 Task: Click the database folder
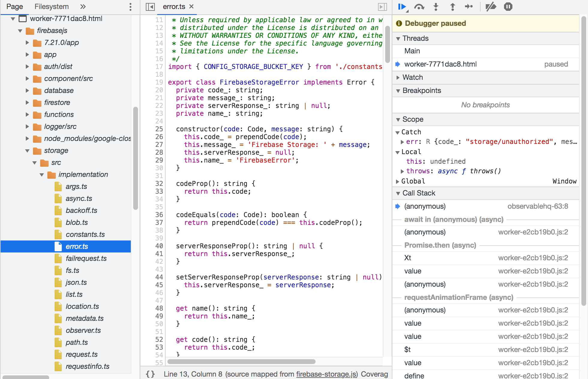tap(59, 91)
